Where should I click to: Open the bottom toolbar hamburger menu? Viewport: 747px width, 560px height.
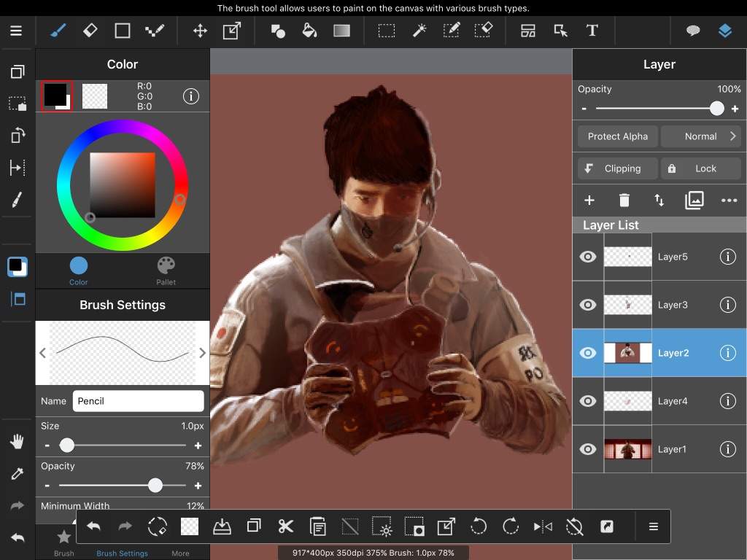click(x=654, y=526)
